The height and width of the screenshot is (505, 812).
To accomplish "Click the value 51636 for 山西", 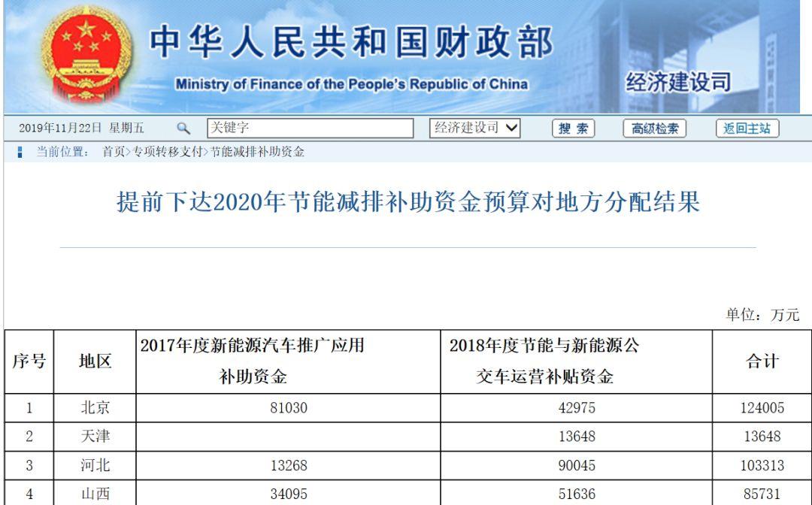I will pos(577,494).
